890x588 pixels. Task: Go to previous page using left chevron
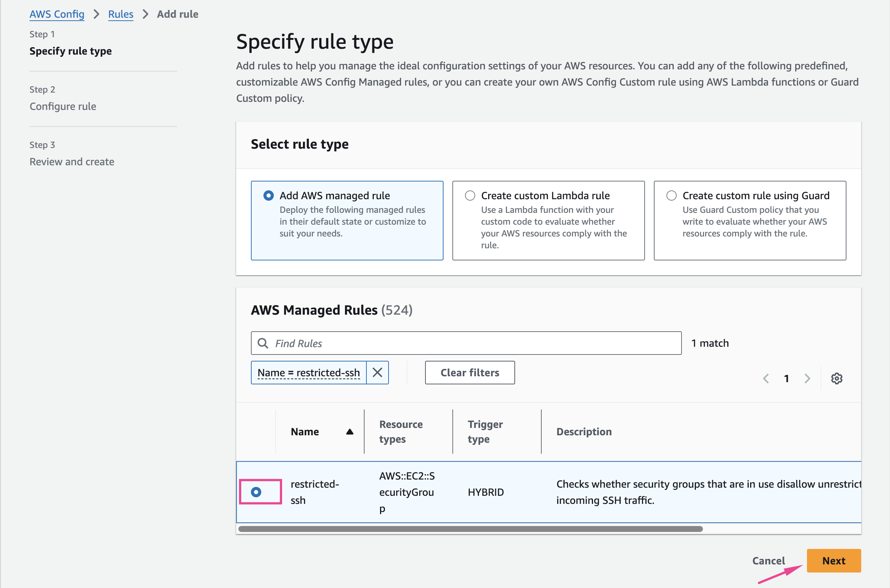766,378
